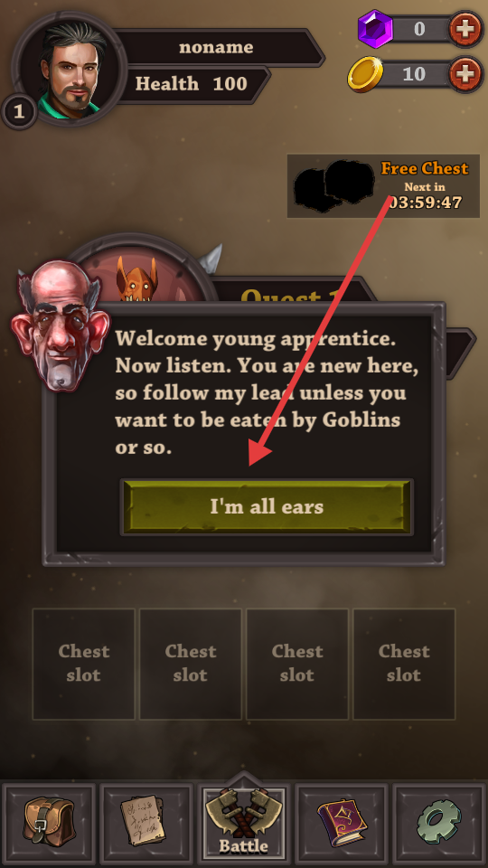The image size is (488, 868).
Task: Click the "I'm all ears" button
Action: click(267, 506)
